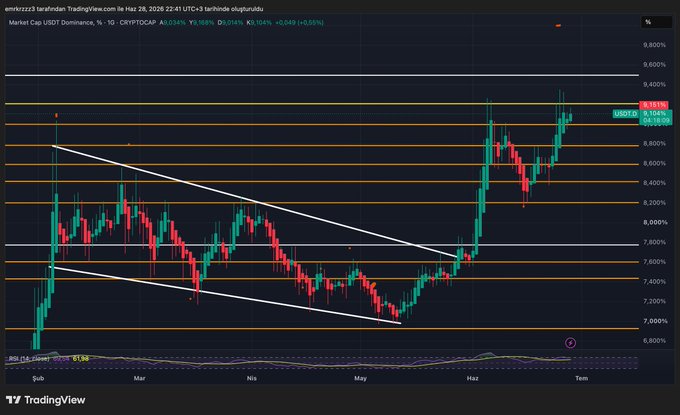
Task: Select the lower white descending trendline
Action: coord(225,295)
